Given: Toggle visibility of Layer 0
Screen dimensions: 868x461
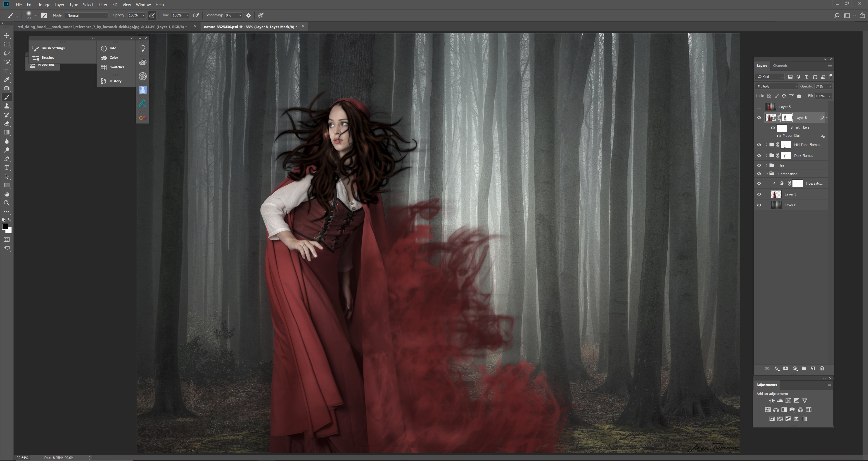Looking at the screenshot, I should [759, 205].
